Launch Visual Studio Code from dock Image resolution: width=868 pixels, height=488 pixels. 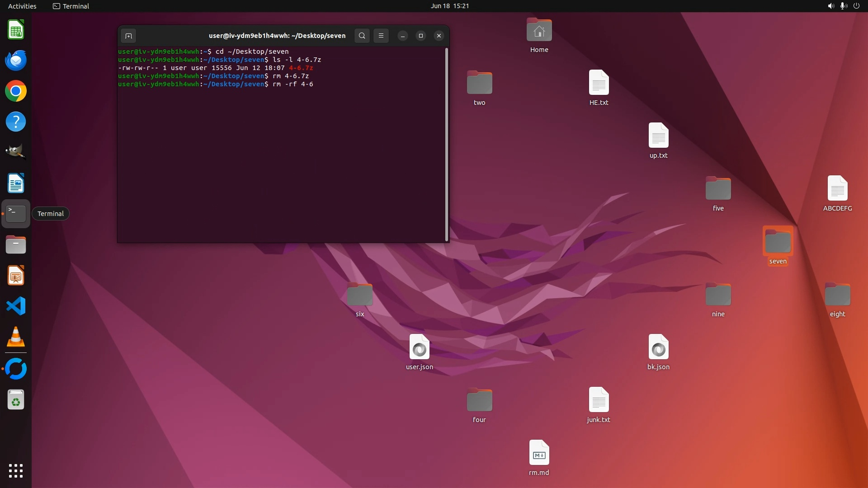(x=16, y=306)
